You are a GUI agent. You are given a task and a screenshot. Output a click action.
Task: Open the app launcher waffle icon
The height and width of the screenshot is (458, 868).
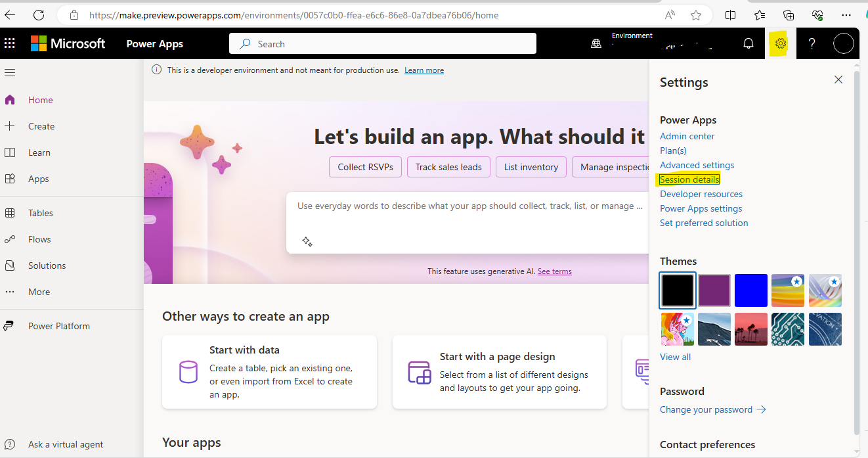(10, 43)
